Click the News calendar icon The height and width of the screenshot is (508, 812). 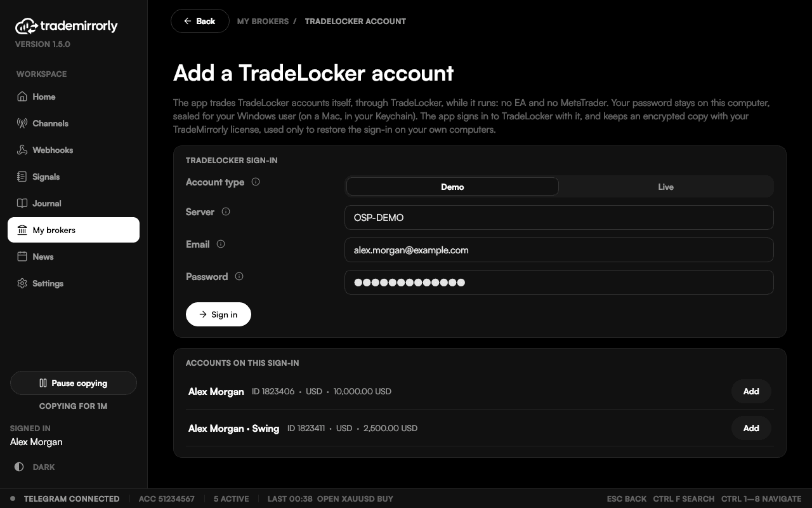pos(22,257)
